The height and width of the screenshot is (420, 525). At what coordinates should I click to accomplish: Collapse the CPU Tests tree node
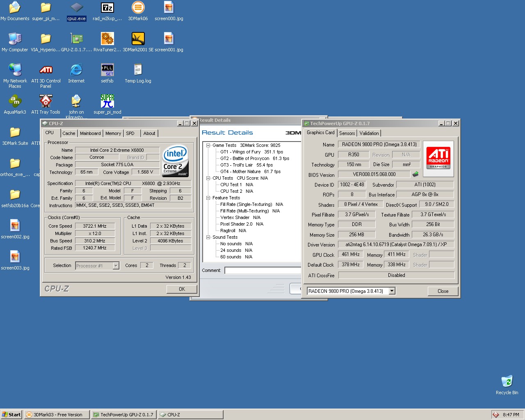tap(208, 178)
